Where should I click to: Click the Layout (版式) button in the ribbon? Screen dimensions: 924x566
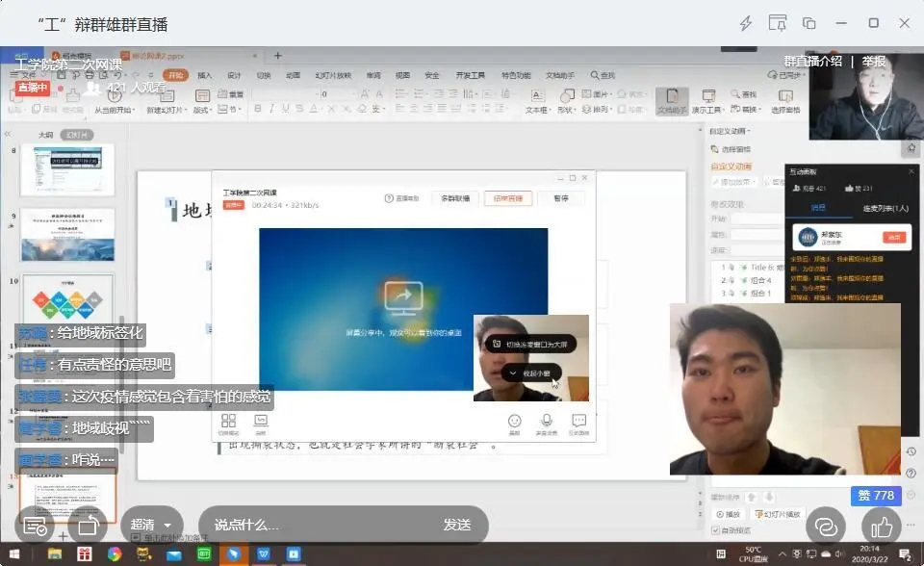click(202, 101)
